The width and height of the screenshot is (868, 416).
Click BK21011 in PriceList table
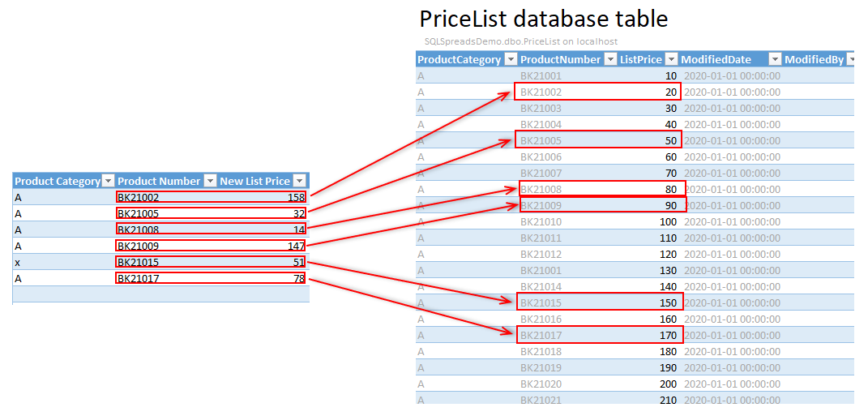(541, 238)
